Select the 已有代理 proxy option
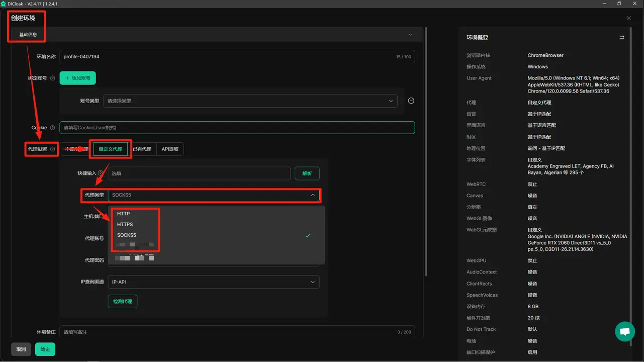This screenshot has width=644, height=362. (x=142, y=149)
